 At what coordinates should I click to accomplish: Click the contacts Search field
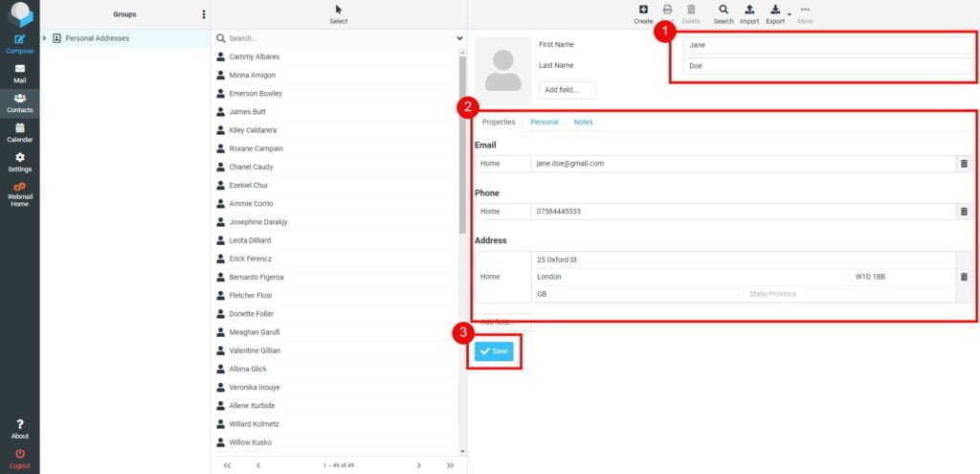341,38
